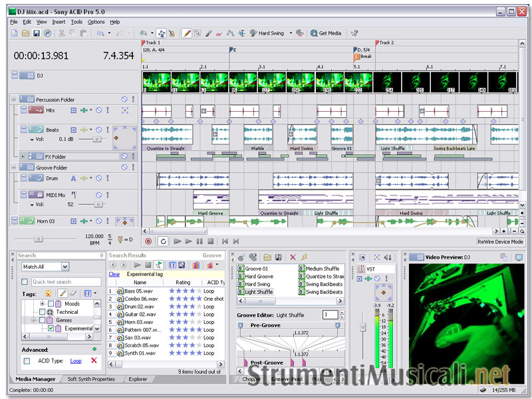The height and width of the screenshot is (399, 532).
Task: Click the Stop button in transport bar
Action: (211, 241)
